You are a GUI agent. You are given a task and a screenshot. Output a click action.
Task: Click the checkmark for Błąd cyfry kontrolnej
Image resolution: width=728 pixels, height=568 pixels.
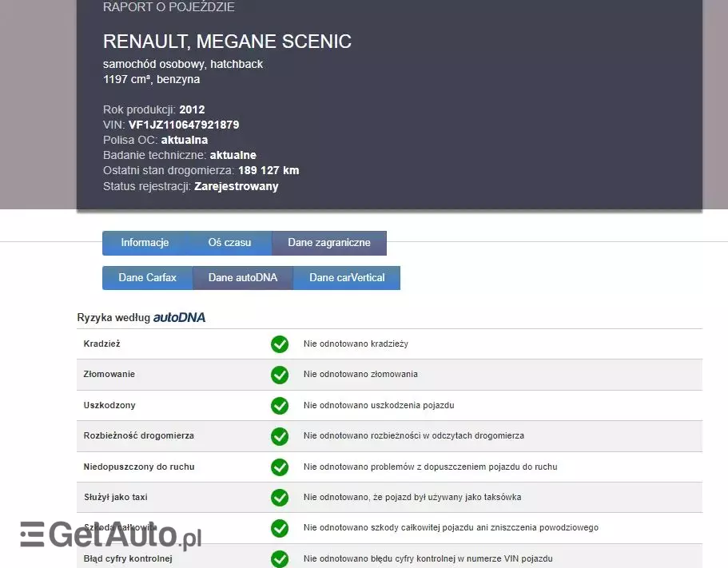(x=280, y=558)
